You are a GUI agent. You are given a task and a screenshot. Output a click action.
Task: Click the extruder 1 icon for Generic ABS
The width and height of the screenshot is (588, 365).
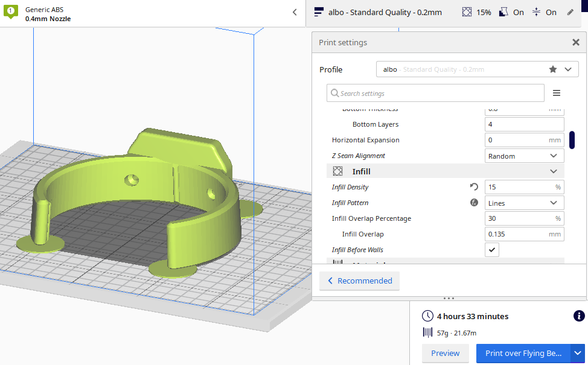point(11,12)
